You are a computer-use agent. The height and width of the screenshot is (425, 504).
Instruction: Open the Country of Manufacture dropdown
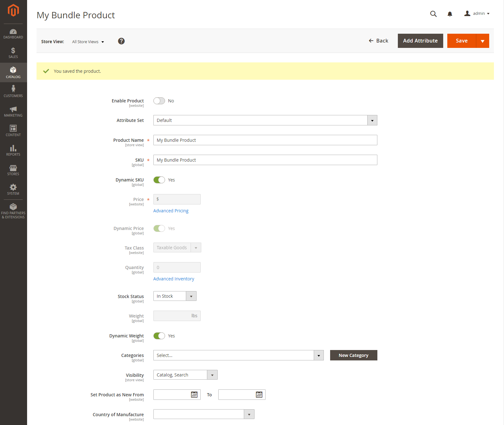click(x=204, y=414)
